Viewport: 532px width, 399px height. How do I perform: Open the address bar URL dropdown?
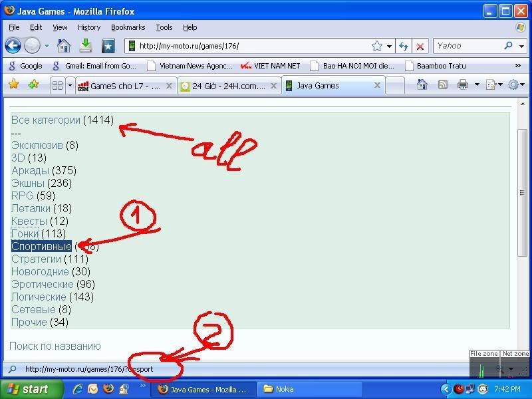[x=389, y=46]
